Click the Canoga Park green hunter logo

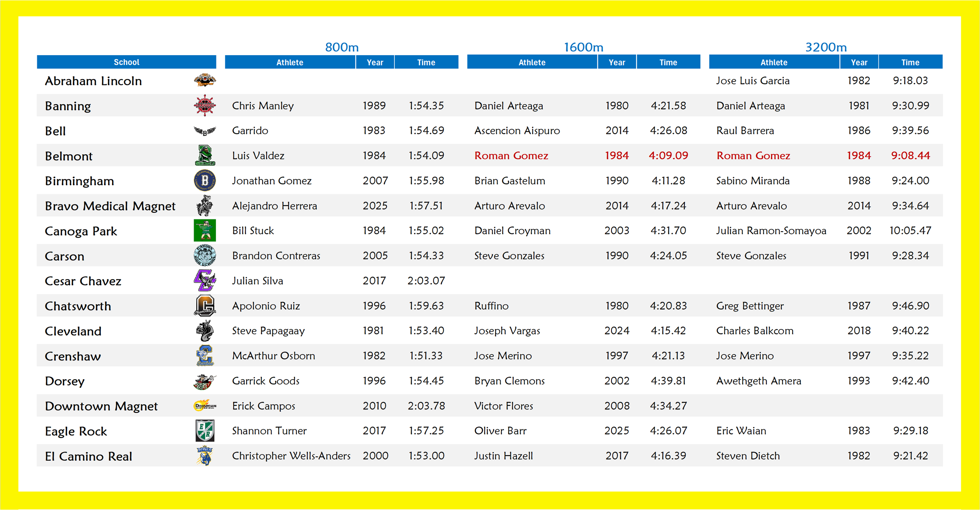click(205, 230)
